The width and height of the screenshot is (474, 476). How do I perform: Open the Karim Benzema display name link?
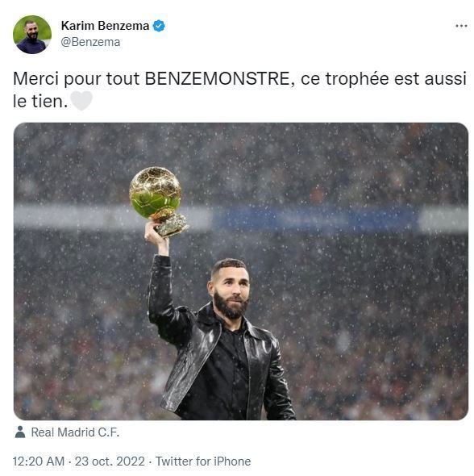(105, 26)
